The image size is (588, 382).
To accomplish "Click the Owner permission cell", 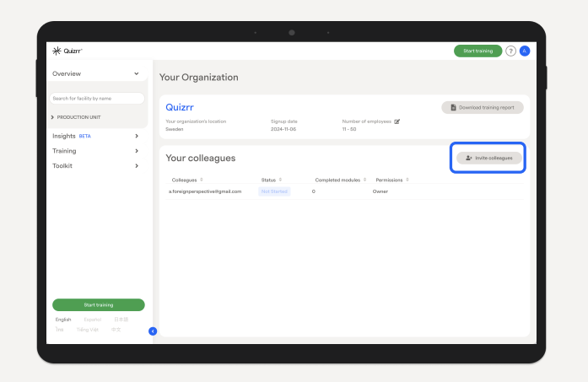I will click(x=380, y=191).
